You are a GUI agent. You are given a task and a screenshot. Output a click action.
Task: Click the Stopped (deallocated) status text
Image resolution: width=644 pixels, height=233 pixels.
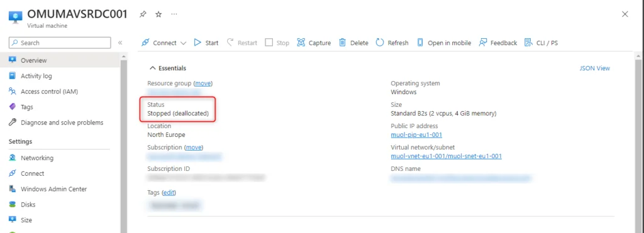point(178,114)
